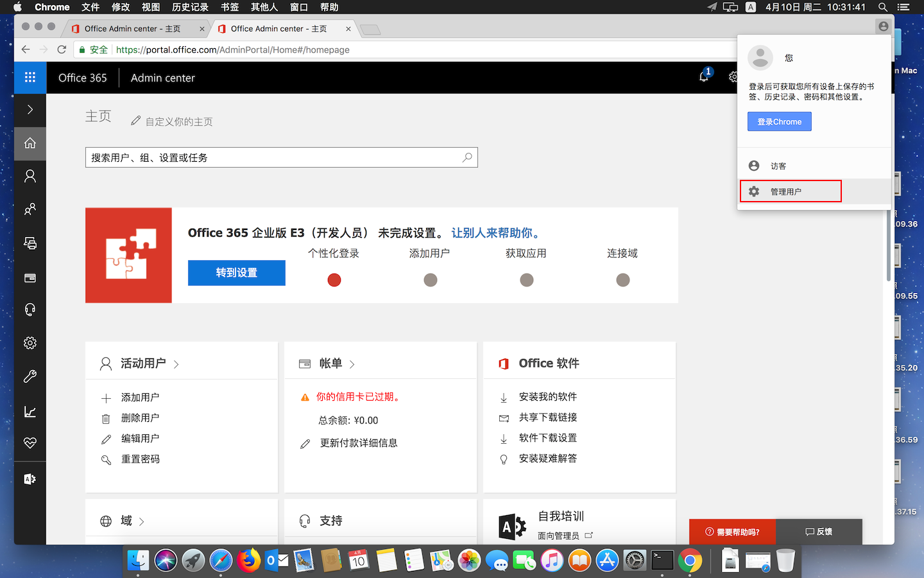Click 安装我的软件 link
The height and width of the screenshot is (578, 924).
pos(547,397)
